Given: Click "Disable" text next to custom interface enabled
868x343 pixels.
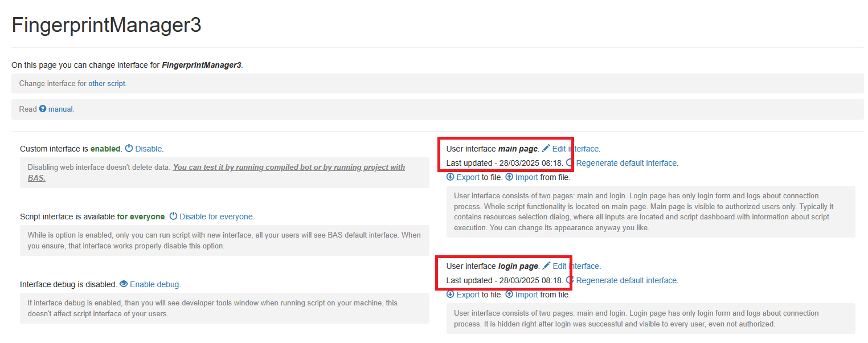Looking at the screenshot, I should tap(148, 149).
